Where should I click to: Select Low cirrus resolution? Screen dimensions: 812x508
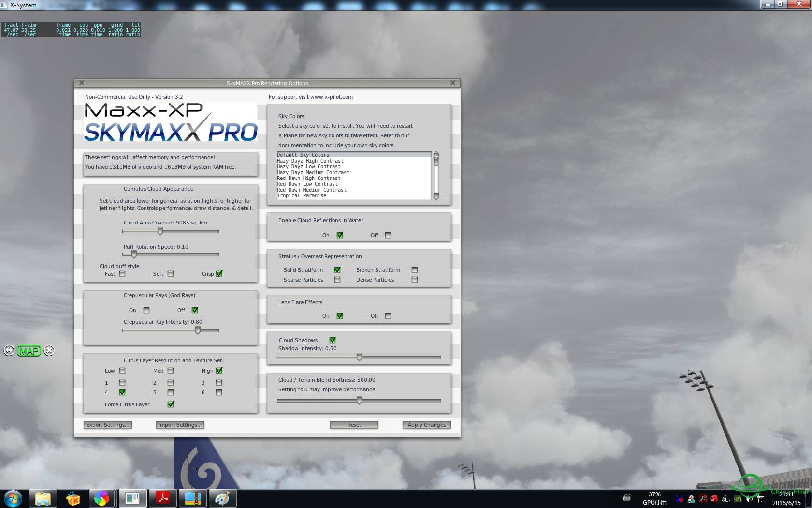coord(122,371)
